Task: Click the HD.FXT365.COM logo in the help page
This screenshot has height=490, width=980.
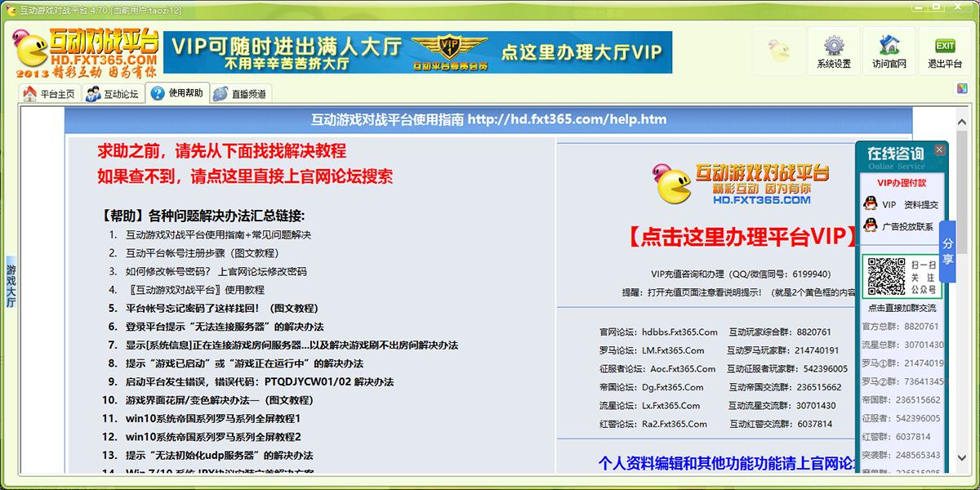Action: pyautogui.click(x=741, y=184)
